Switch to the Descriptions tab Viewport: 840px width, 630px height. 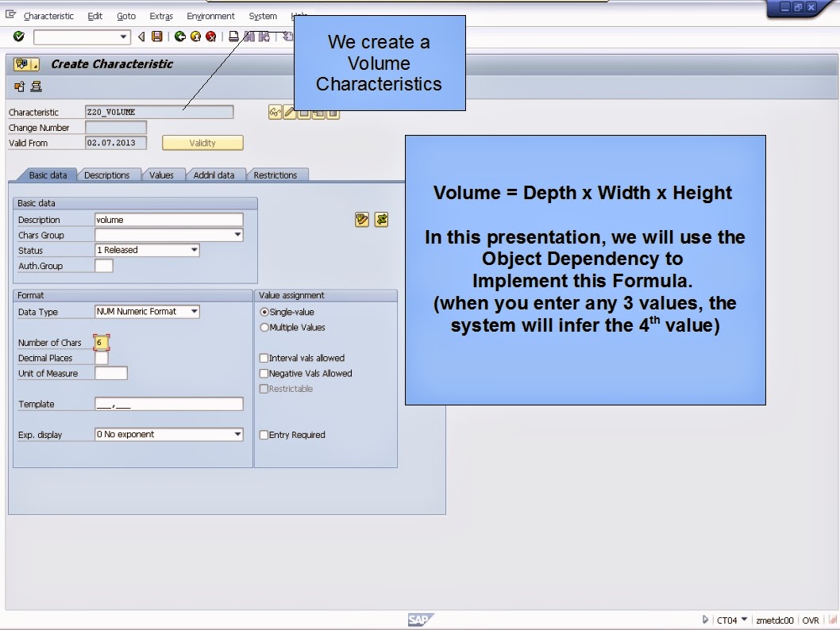[x=106, y=175]
